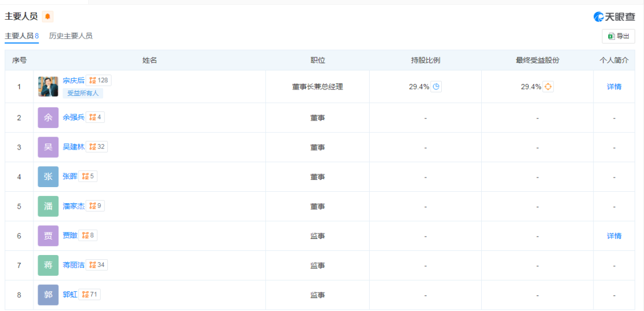
Task: Click the 持股比例 column header
Action: [426, 60]
